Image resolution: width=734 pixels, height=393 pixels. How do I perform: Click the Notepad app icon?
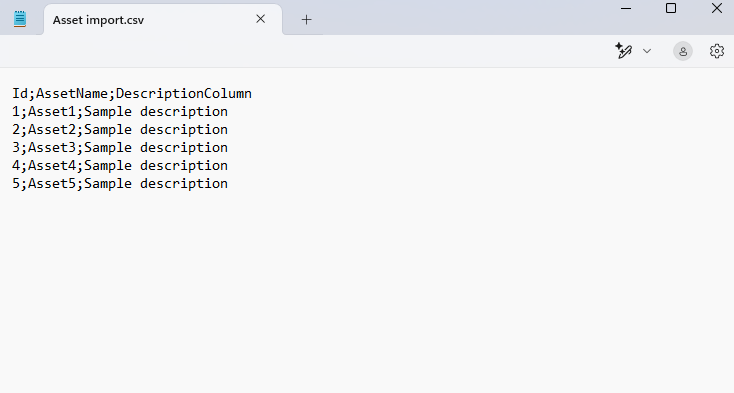click(20, 19)
